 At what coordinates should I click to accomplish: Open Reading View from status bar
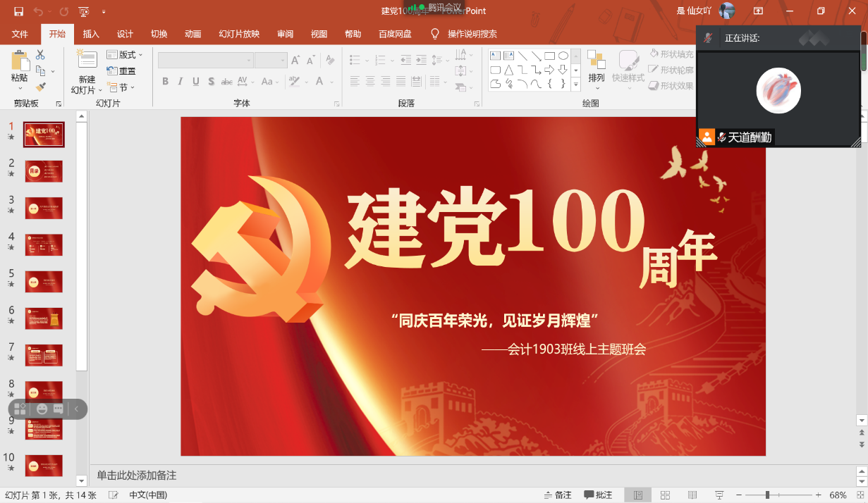(x=692, y=495)
